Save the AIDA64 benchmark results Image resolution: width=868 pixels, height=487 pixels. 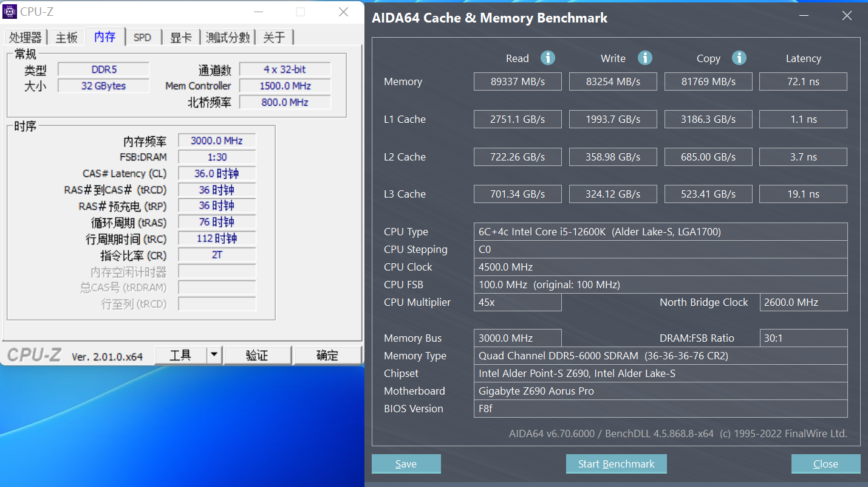click(406, 463)
